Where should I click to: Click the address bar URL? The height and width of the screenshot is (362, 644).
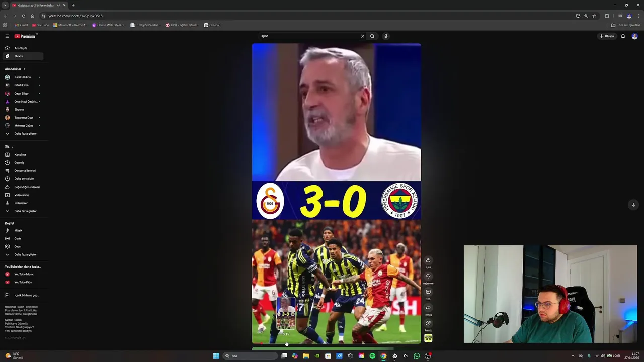click(x=75, y=16)
